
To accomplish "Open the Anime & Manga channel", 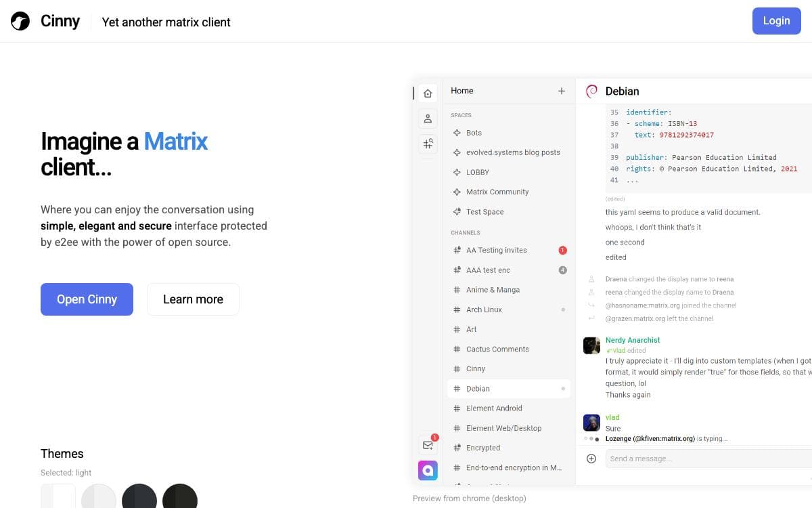I will click(x=509, y=290).
